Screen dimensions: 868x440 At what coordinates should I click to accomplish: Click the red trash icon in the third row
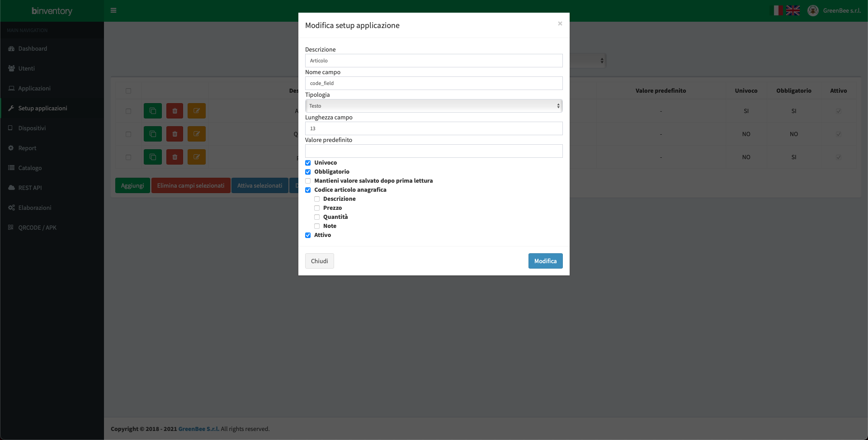[x=175, y=157]
